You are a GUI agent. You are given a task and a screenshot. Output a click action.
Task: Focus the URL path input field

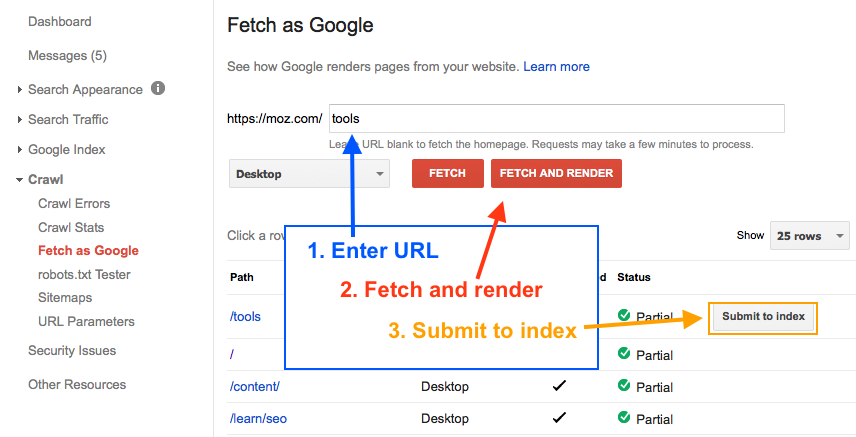click(x=556, y=118)
